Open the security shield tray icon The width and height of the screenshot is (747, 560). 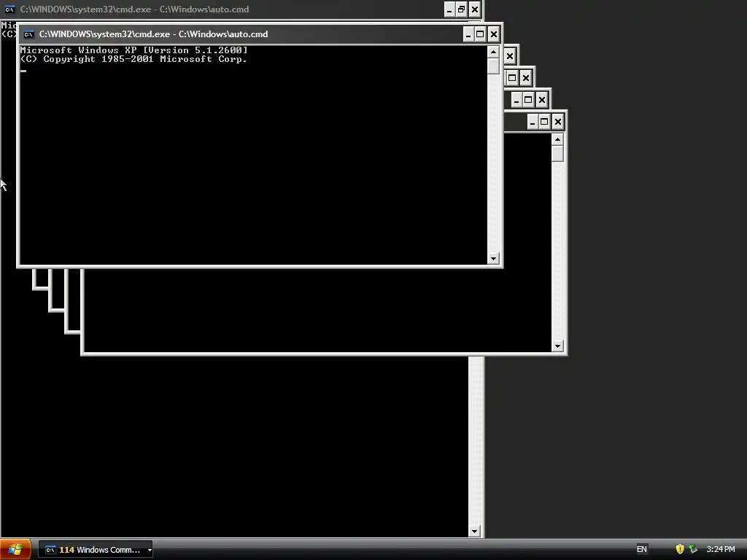680,550
